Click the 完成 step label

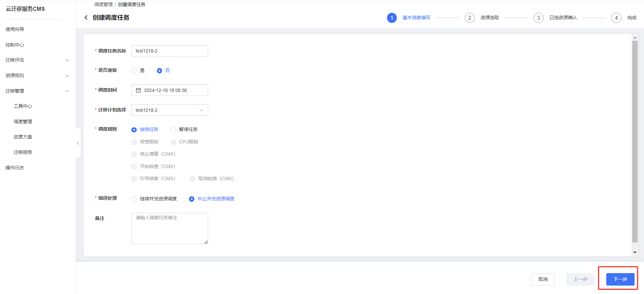pos(632,18)
